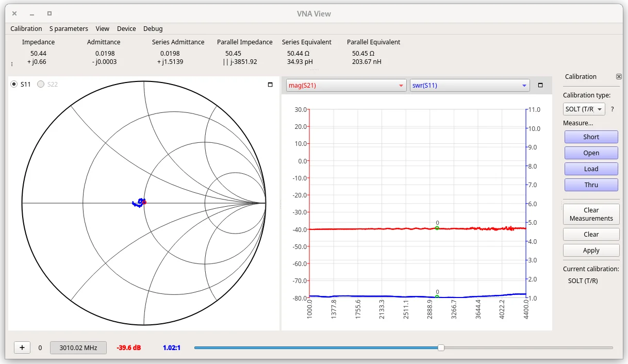Click the Clear Measurements button
The image size is (628, 364).
click(x=591, y=214)
